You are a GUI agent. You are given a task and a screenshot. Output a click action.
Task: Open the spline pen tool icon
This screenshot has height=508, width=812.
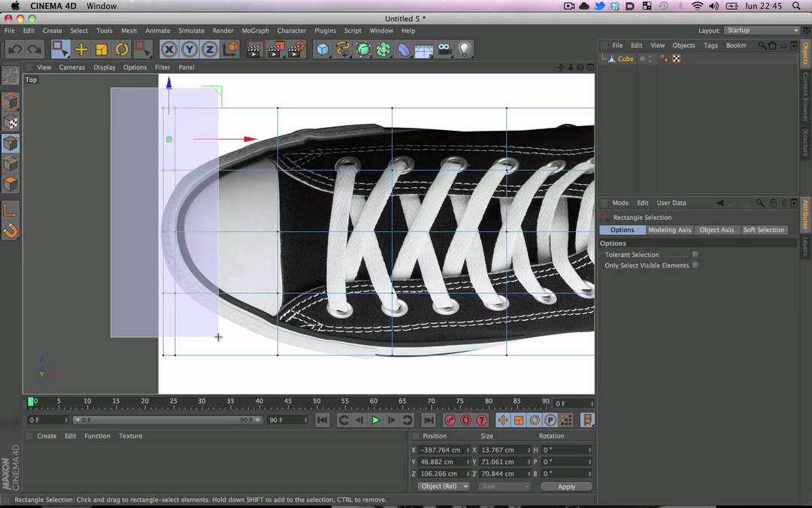coord(343,50)
